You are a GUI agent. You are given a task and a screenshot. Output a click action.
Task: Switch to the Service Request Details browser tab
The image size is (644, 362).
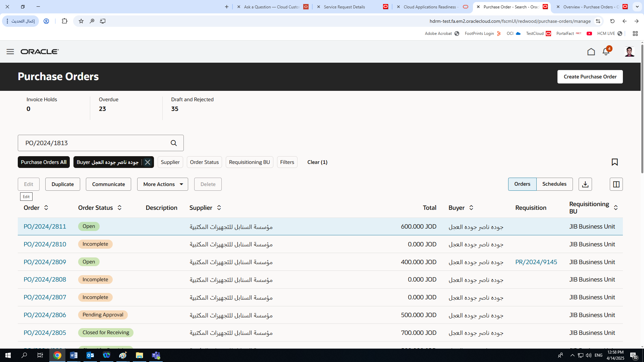click(344, 7)
